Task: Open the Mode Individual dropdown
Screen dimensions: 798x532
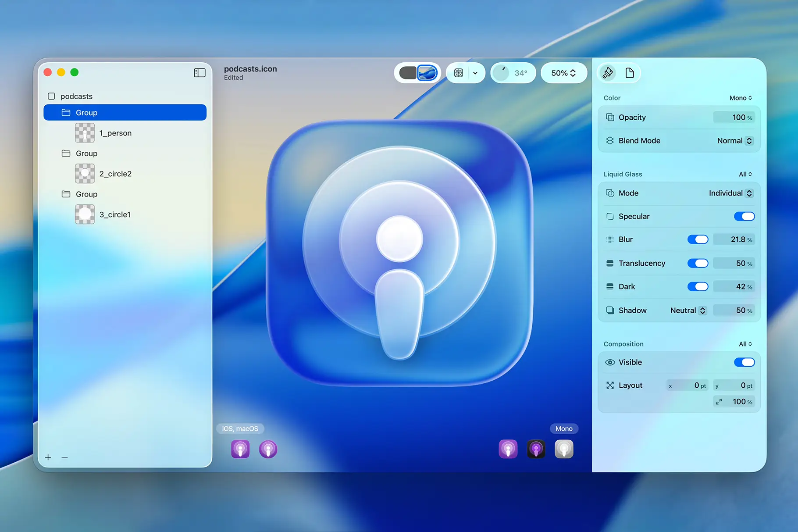Action: point(731,193)
